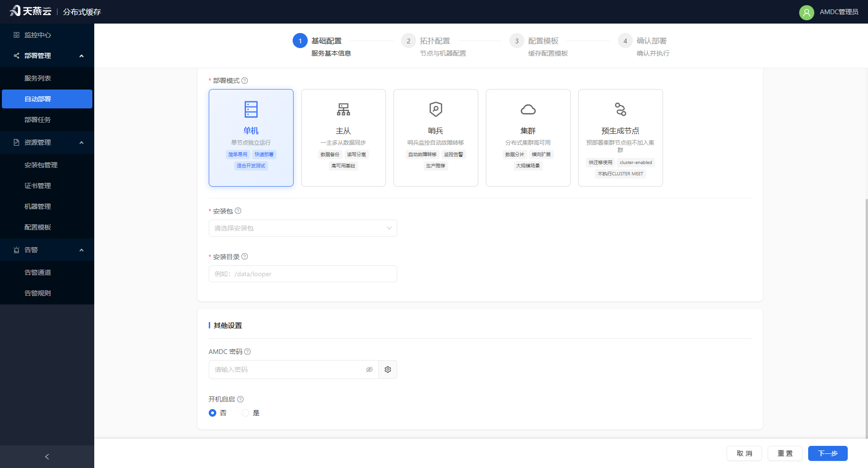Pick the 哨兵 sentinel shield icon
This screenshot has width=868, height=468.
click(x=436, y=109)
